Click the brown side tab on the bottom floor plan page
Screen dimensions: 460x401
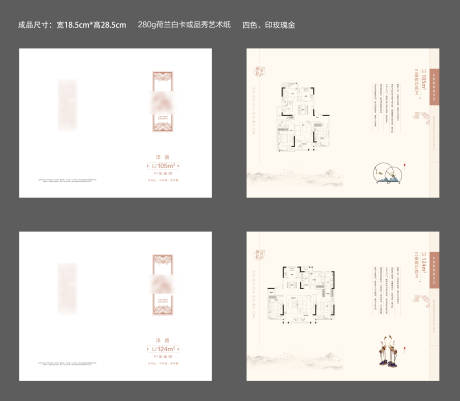pyautogui.click(x=434, y=270)
